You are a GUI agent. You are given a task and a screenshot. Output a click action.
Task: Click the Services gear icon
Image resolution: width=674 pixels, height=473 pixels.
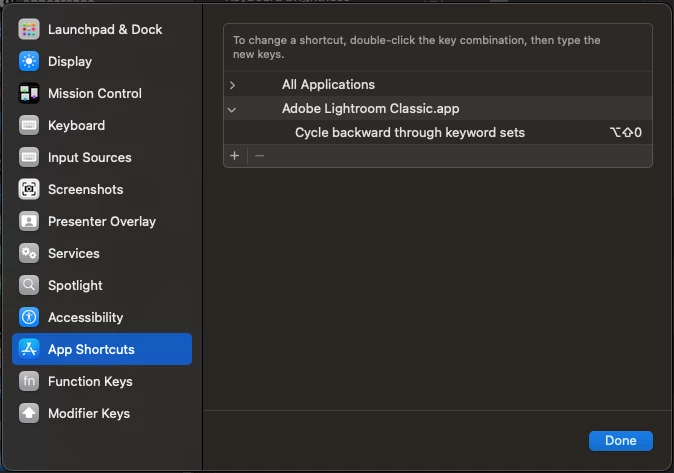click(x=29, y=253)
